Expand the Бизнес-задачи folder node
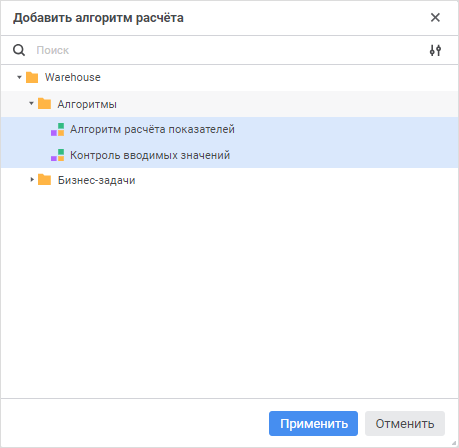The image size is (459, 448). point(32,180)
